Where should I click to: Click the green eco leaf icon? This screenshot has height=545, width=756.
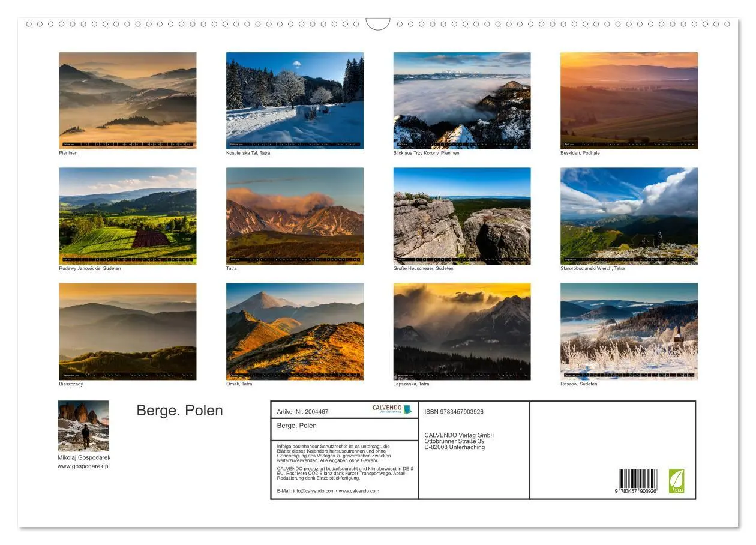pos(676,481)
